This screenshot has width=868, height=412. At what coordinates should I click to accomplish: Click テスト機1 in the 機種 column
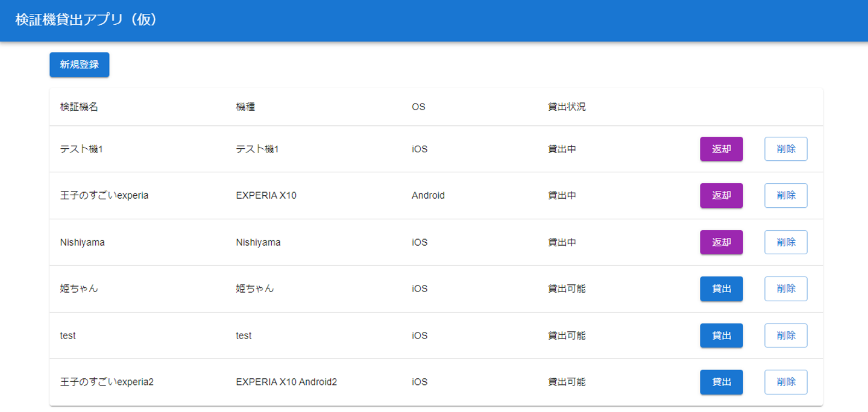tap(257, 149)
